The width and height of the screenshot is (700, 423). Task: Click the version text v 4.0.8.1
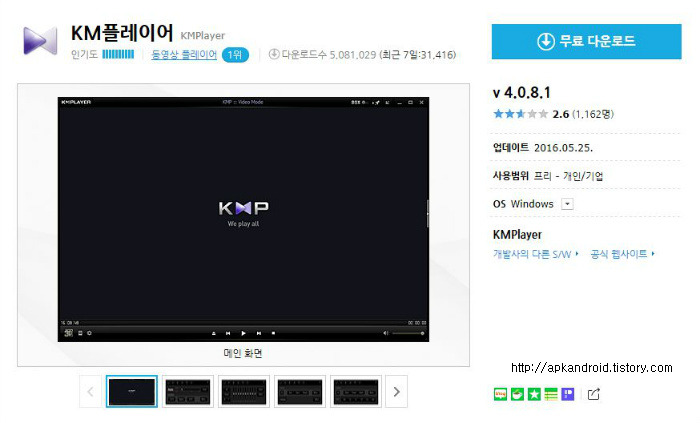[521, 93]
